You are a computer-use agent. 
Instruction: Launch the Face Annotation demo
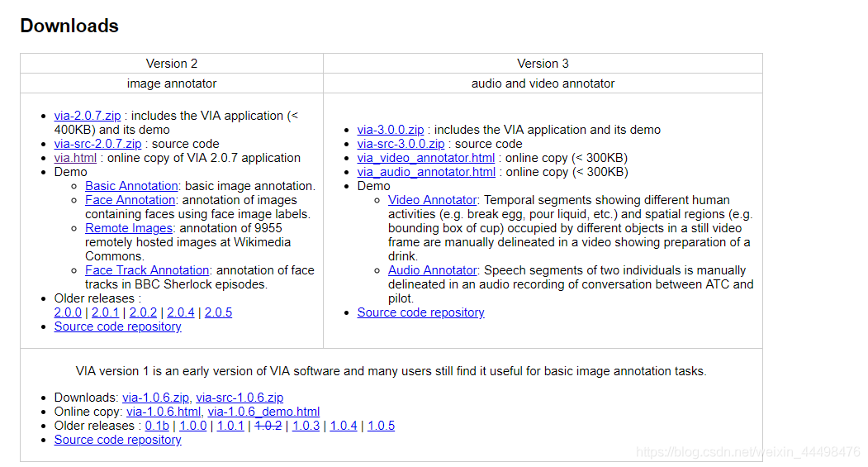pos(130,200)
